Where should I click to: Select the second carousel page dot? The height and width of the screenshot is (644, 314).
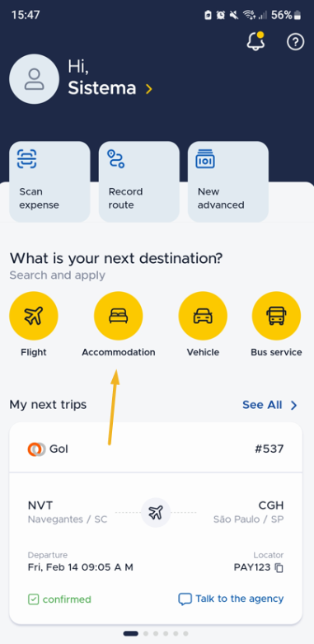(146, 634)
